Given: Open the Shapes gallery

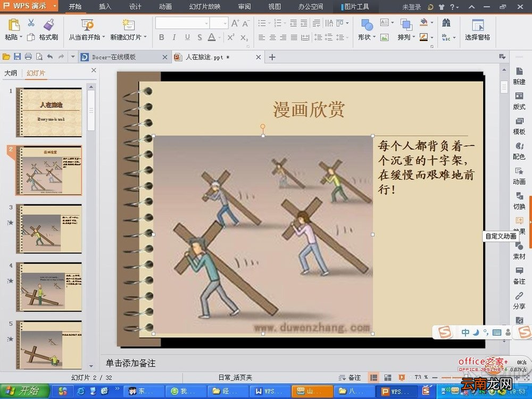Looking at the screenshot, I should click(367, 25).
